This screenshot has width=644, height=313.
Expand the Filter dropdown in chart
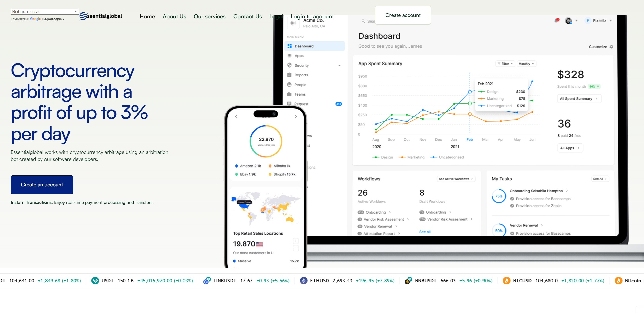(505, 64)
